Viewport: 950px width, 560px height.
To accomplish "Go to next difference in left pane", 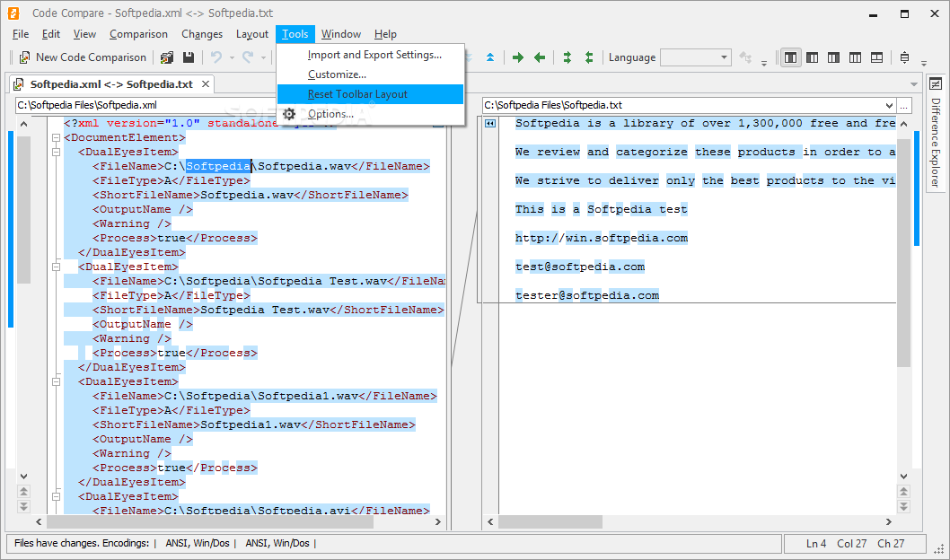I will [23, 506].
